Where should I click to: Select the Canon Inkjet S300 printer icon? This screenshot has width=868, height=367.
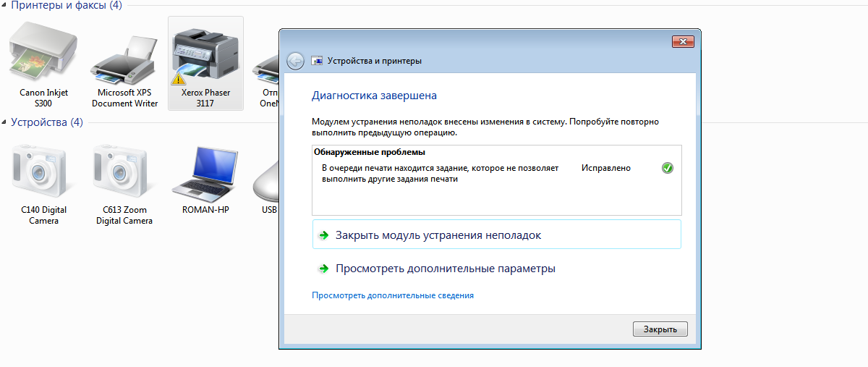43,52
